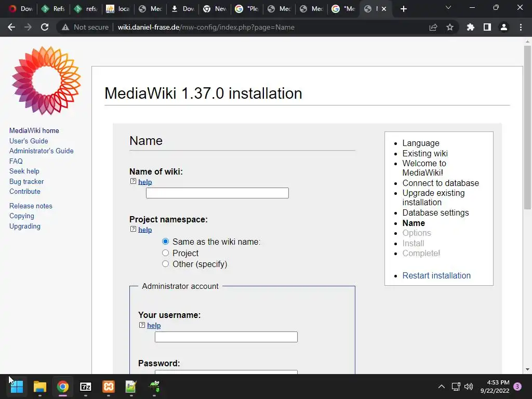Click help icon under Your username

coord(142,325)
